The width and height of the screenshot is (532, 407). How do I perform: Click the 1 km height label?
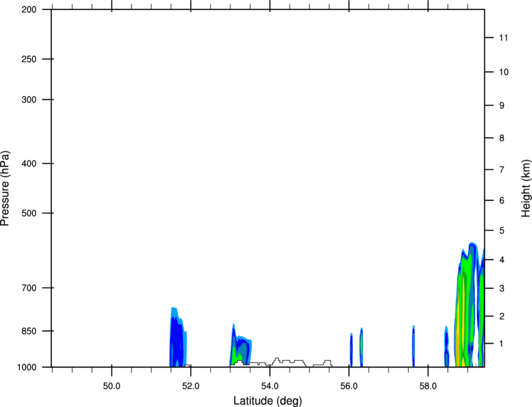click(501, 344)
